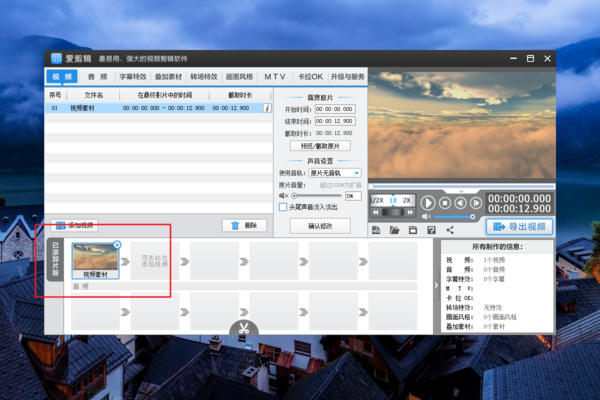Minimize the 爱剪辑 window
The height and width of the screenshot is (400, 600).
(513, 58)
